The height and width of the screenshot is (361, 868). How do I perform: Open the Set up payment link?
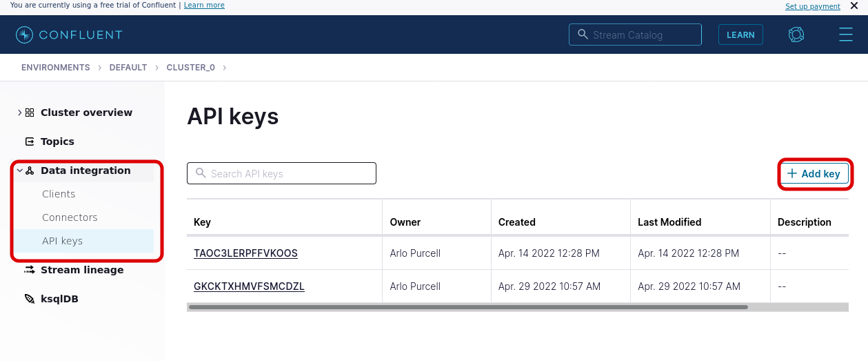point(813,6)
